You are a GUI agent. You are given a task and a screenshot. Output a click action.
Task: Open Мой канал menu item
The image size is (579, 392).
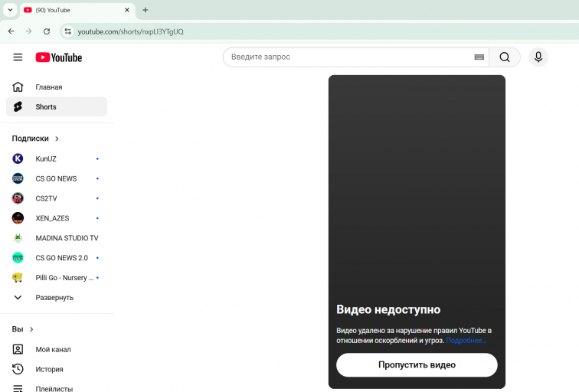pos(57,349)
